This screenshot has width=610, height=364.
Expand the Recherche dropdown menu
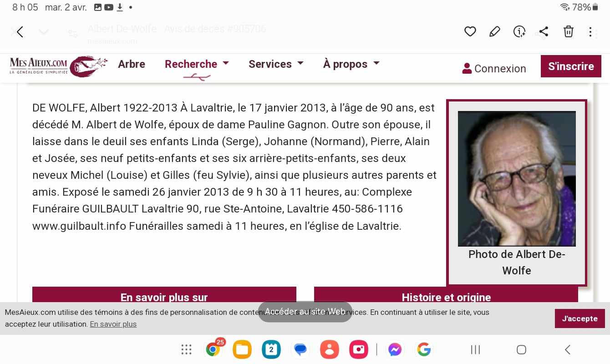(197, 64)
